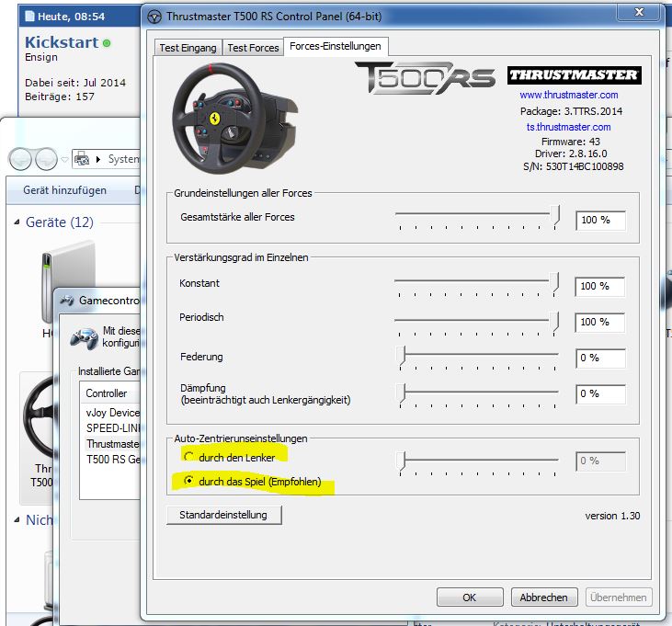Select the vJoy Device list entry

point(113,413)
